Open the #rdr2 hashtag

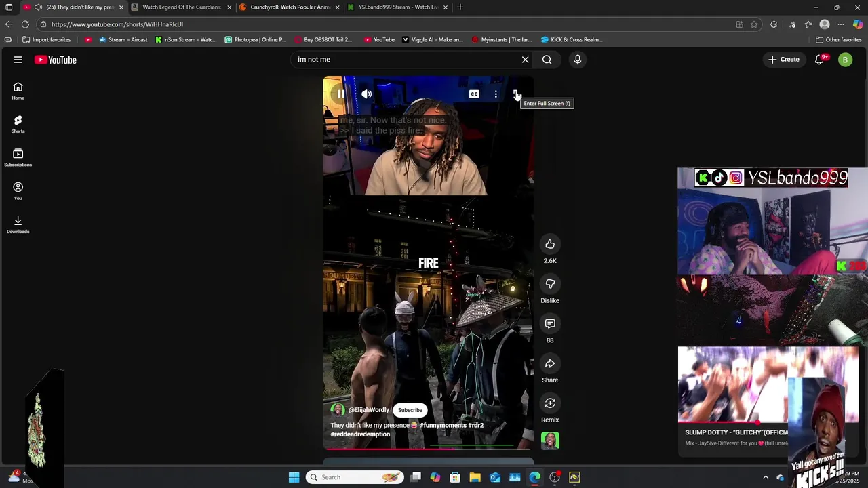coord(475,426)
